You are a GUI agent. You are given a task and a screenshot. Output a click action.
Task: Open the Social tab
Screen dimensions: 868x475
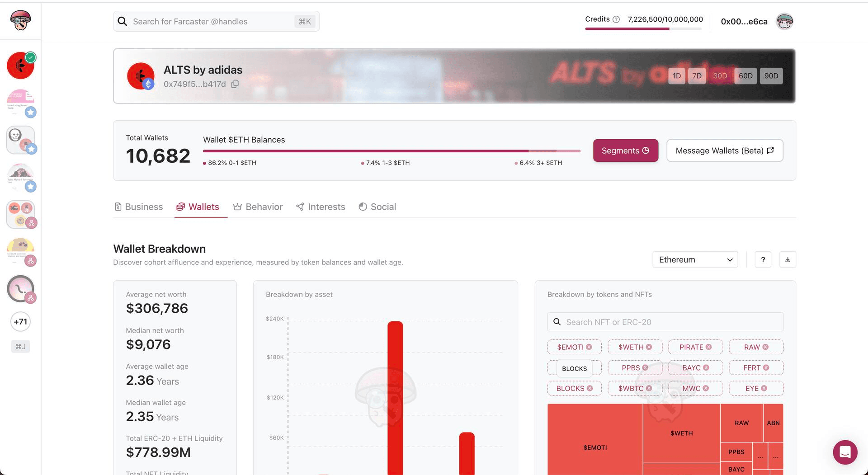coord(377,207)
